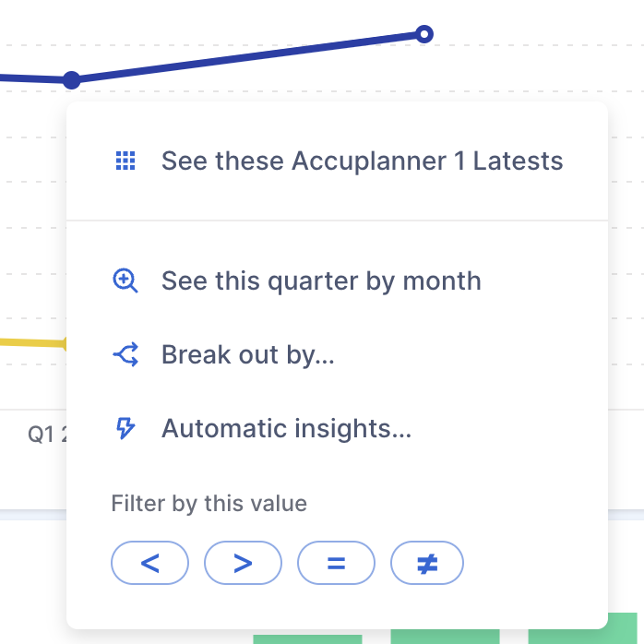The image size is (644, 644).
Task: Open the 'Break out by...' option
Action: coord(247,354)
